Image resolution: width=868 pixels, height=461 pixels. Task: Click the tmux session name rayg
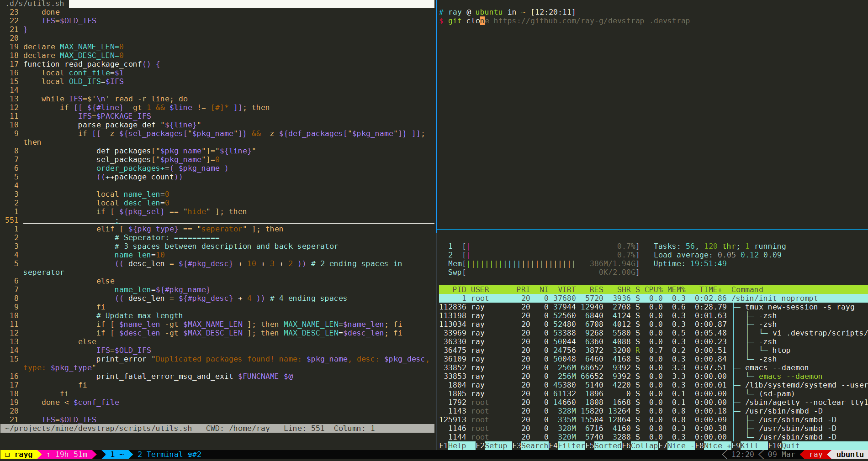(24, 455)
